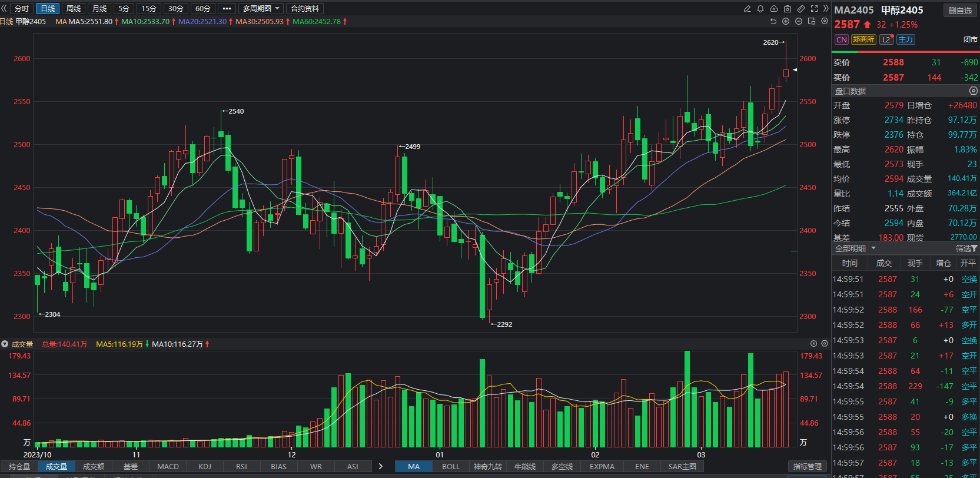Close the volume sub-chart panel
The image size is (980, 478).
(814, 343)
